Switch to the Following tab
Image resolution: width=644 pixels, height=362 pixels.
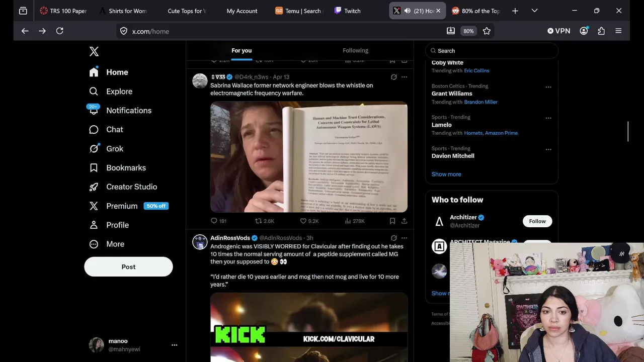(356, 50)
